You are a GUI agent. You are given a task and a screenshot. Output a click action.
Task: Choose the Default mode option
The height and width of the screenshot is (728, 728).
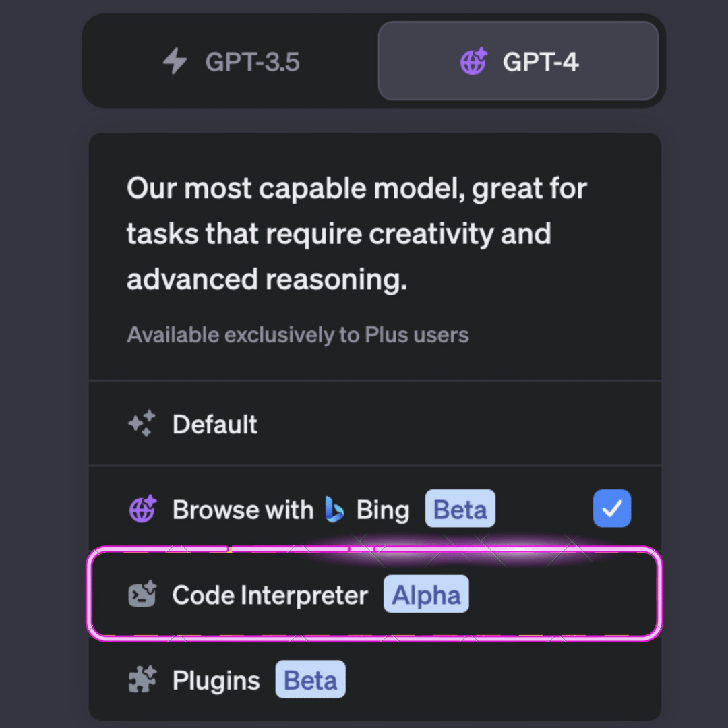click(x=215, y=425)
